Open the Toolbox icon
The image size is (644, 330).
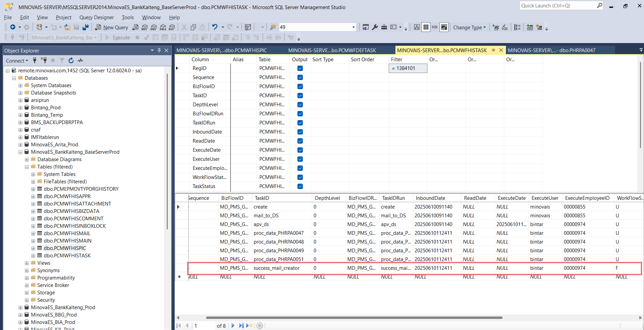coord(384,27)
